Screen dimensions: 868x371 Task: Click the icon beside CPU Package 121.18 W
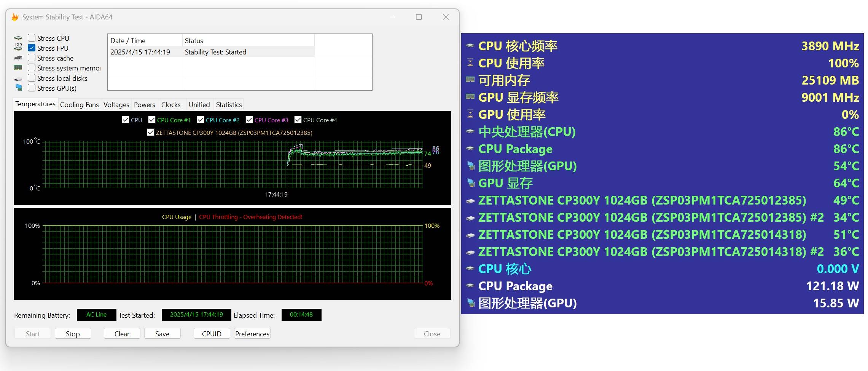point(470,286)
